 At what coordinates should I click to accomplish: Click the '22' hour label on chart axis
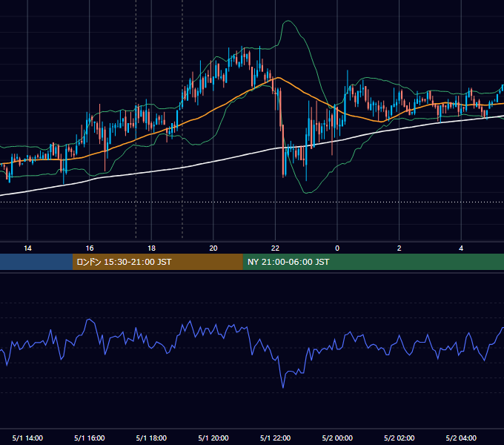coord(275,248)
